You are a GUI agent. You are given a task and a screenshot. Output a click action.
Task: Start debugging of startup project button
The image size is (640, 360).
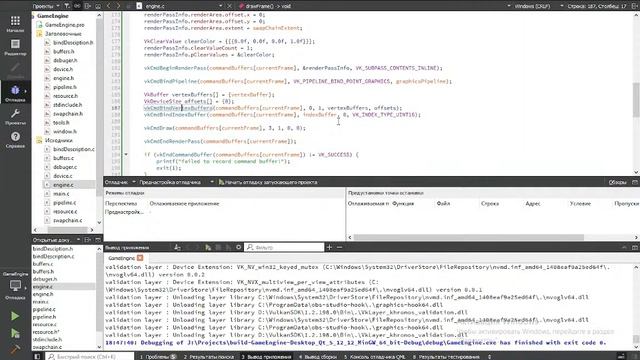268,182
